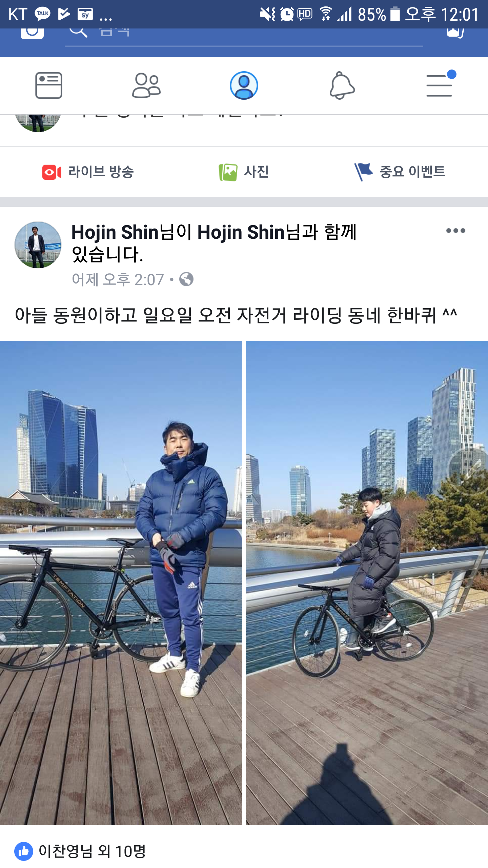Open the left photo of man in blue jacket
This screenshot has width=488, height=868.
point(121,583)
